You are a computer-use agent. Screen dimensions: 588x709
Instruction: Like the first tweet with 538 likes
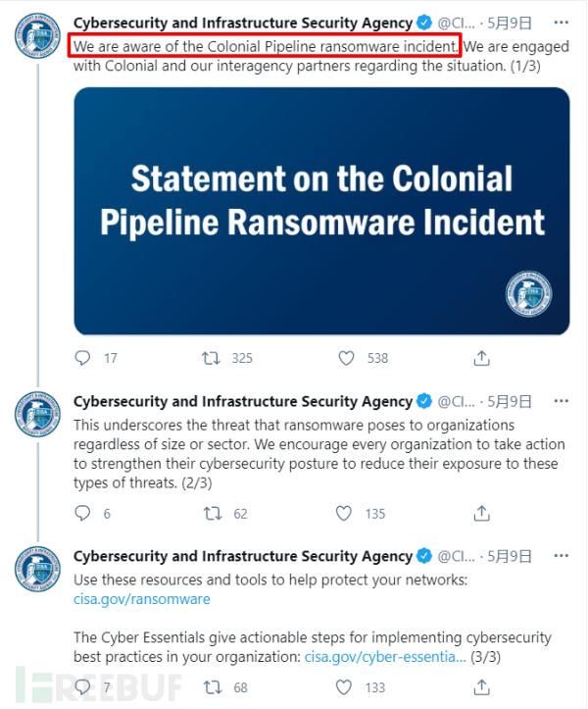pyautogui.click(x=346, y=358)
